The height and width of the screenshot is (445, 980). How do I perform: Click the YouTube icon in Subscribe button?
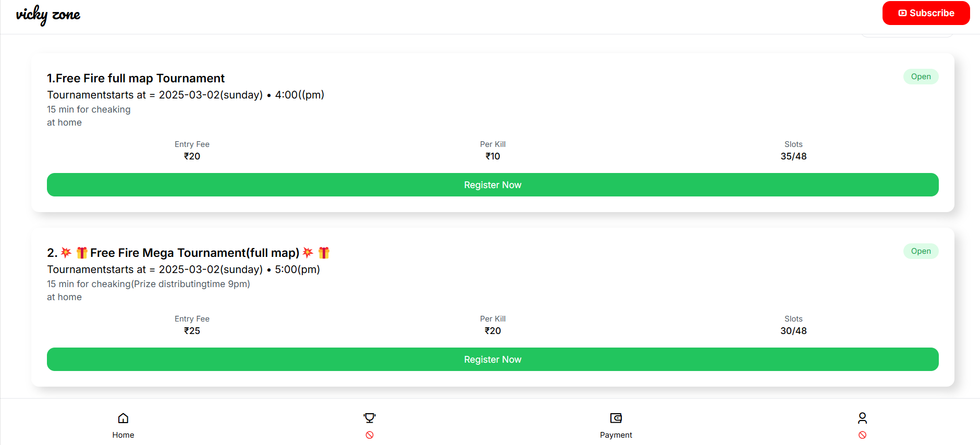(x=902, y=13)
